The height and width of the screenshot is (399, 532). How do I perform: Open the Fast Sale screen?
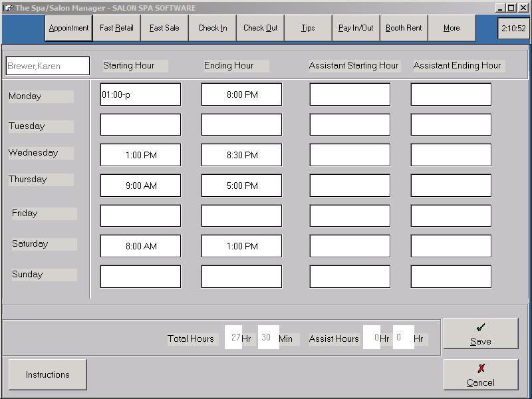point(164,28)
